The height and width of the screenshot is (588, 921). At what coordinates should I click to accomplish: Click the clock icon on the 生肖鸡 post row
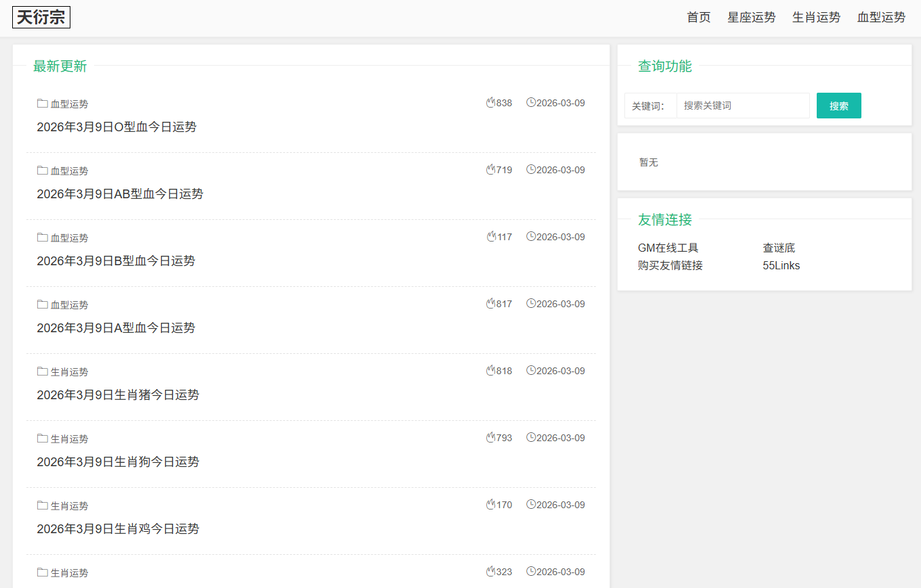click(531, 505)
